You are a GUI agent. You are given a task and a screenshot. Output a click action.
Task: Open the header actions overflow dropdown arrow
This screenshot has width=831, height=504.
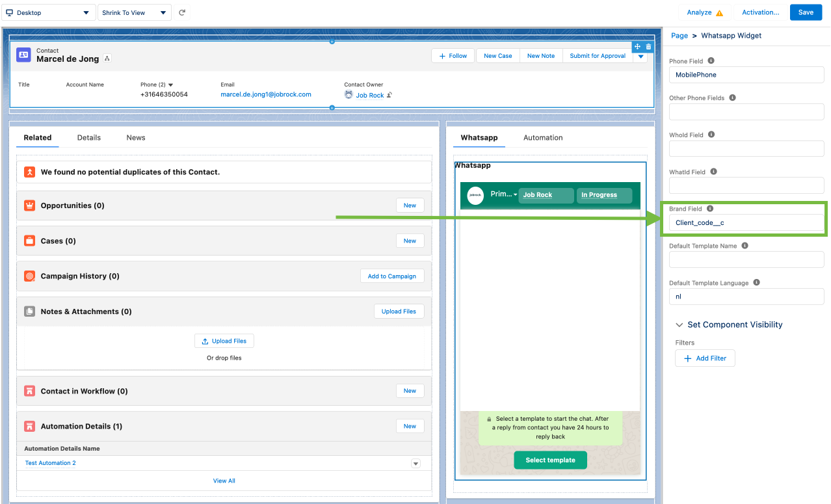click(641, 56)
